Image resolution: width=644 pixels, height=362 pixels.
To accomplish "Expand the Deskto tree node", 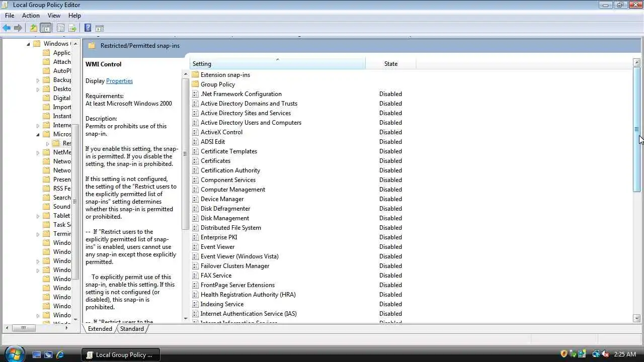I will click(x=38, y=89).
